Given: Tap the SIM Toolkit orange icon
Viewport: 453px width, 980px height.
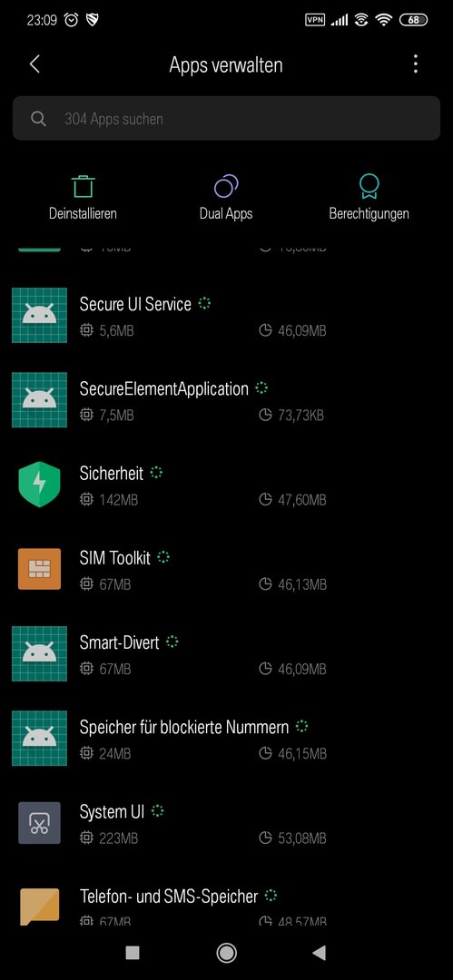Looking at the screenshot, I should (x=39, y=569).
